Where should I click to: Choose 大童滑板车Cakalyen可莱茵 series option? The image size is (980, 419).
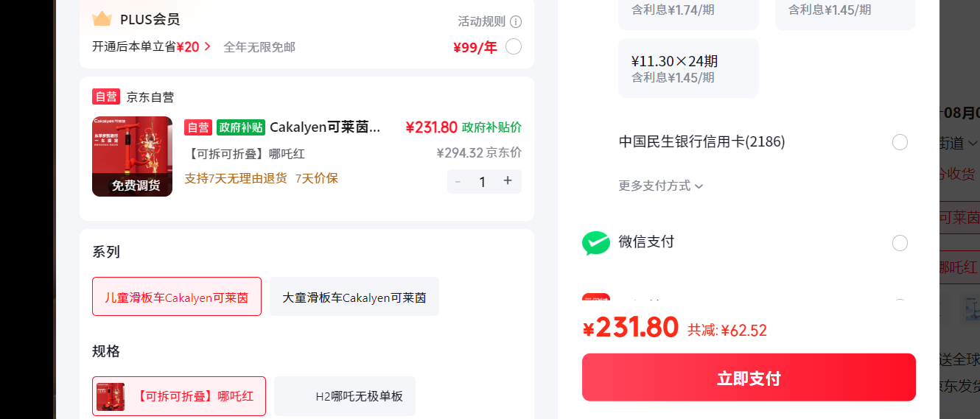pos(354,297)
